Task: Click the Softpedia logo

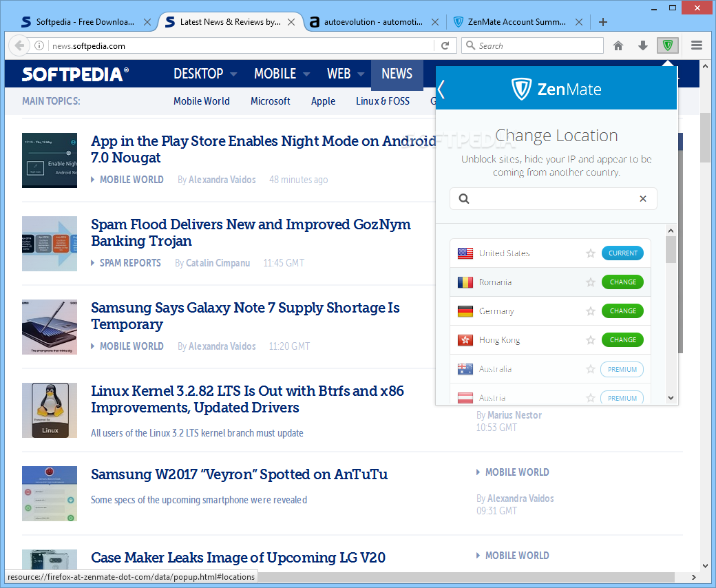Action: (75, 74)
